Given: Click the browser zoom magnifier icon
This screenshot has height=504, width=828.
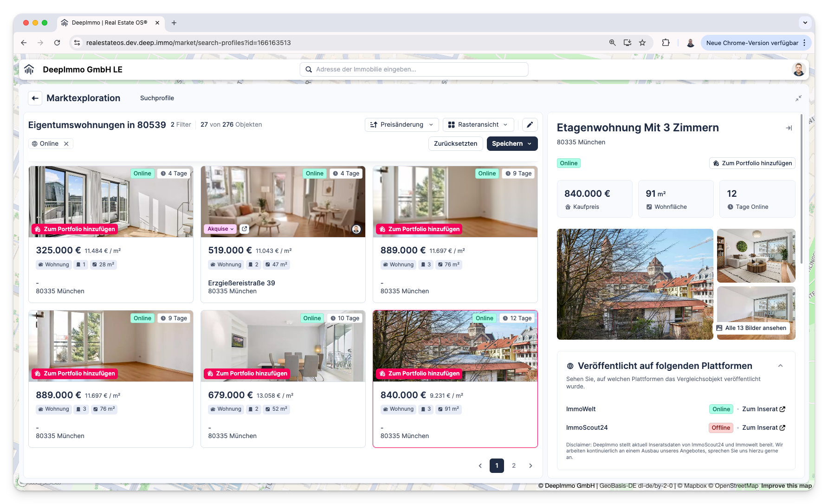Looking at the screenshot, I should tap(613, 43).
